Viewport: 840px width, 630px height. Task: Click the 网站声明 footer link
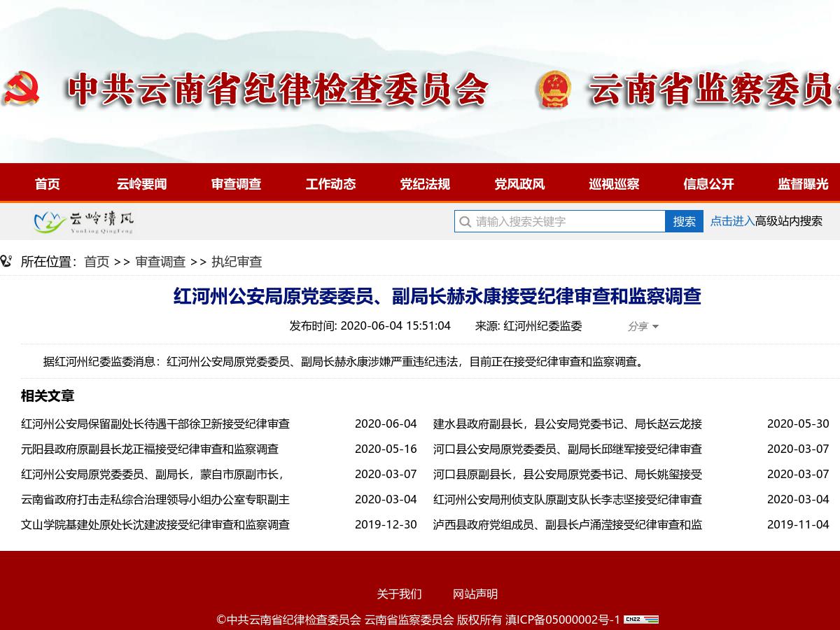tap(475, 594)
